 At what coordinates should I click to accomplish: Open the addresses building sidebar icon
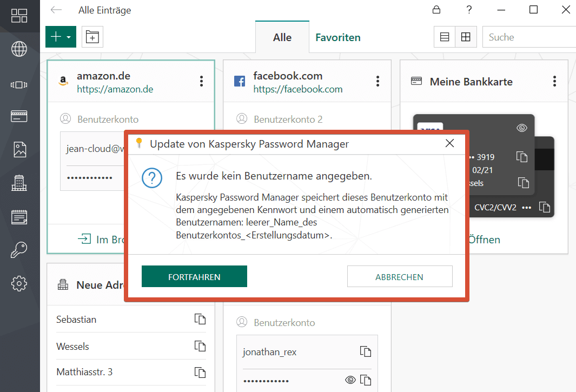[19, 183]
